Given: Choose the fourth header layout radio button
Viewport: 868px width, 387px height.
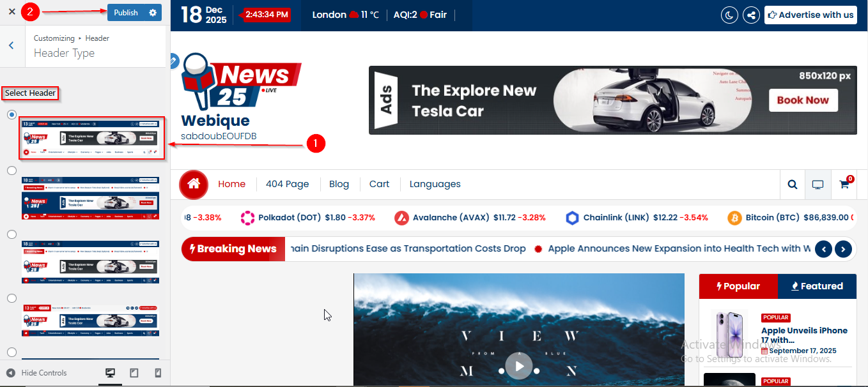Looking at the screenshot, I should (12, 298).
